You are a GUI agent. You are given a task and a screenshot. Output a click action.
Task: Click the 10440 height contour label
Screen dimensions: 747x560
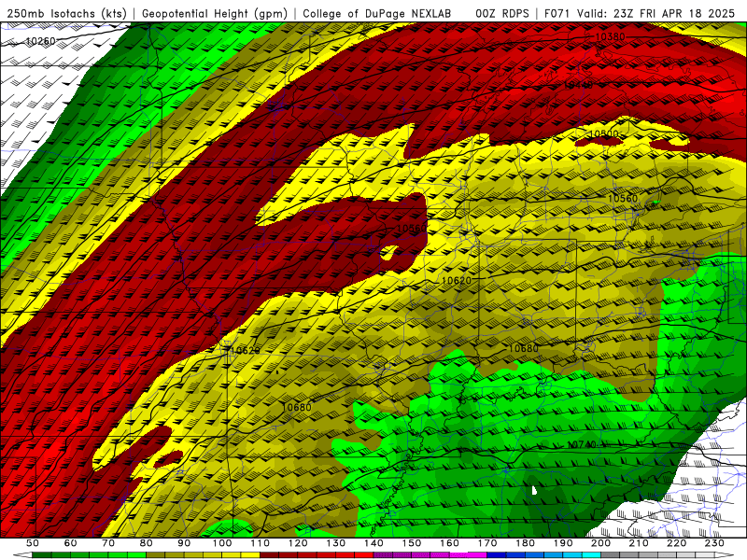point(579,85)
